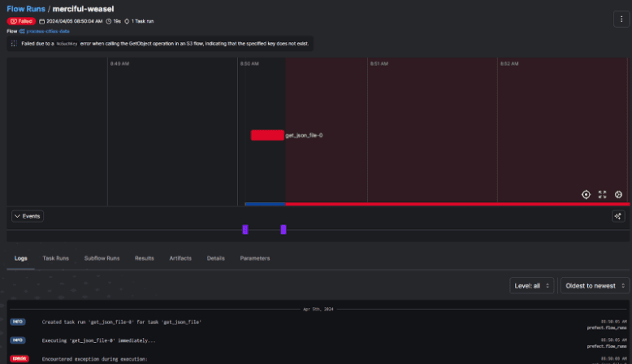The height and width of the screenshot is (364, 632).
Task: Open the three-dot options menu
Action: tap(620, 18)
